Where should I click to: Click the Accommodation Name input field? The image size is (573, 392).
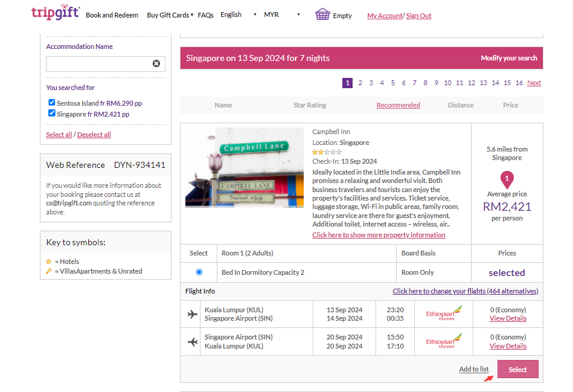pyautogui.click(x=106, y=64)
